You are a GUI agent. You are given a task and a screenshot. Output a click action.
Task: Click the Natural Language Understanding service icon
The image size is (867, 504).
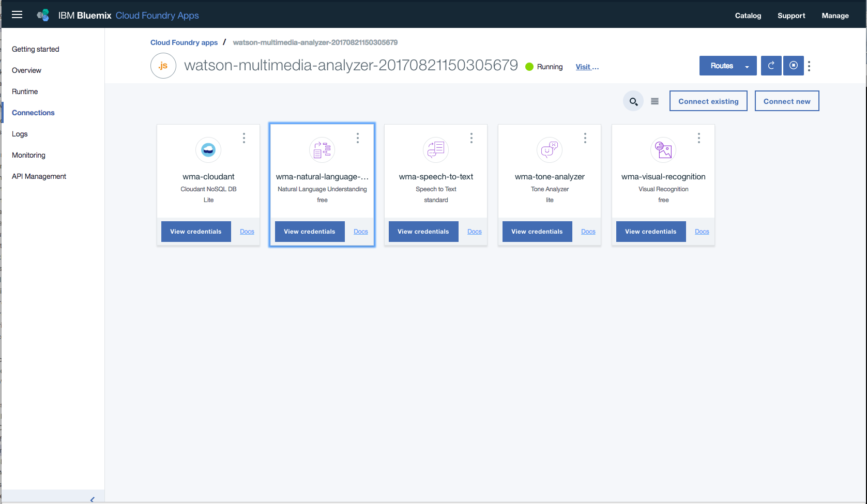click(322, 150)
